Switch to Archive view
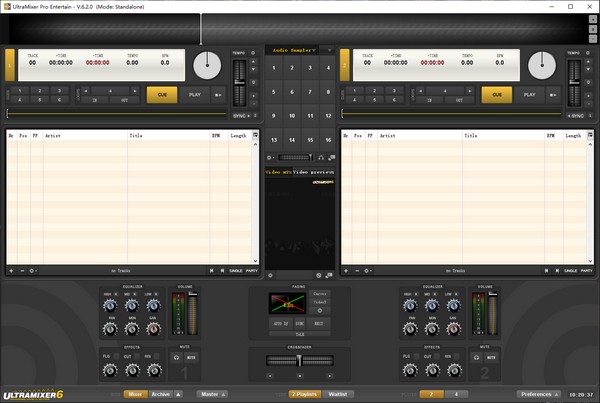 coord(161,394)
